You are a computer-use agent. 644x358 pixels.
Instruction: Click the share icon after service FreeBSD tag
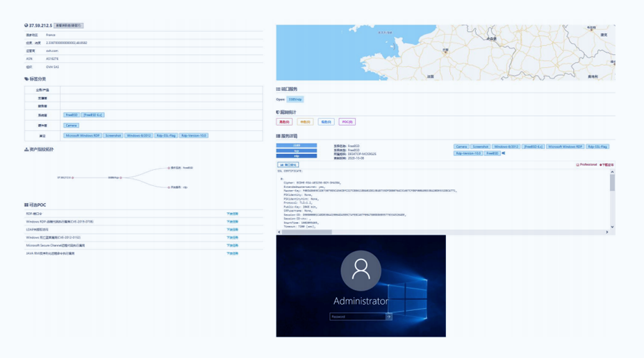coord(504,153)
